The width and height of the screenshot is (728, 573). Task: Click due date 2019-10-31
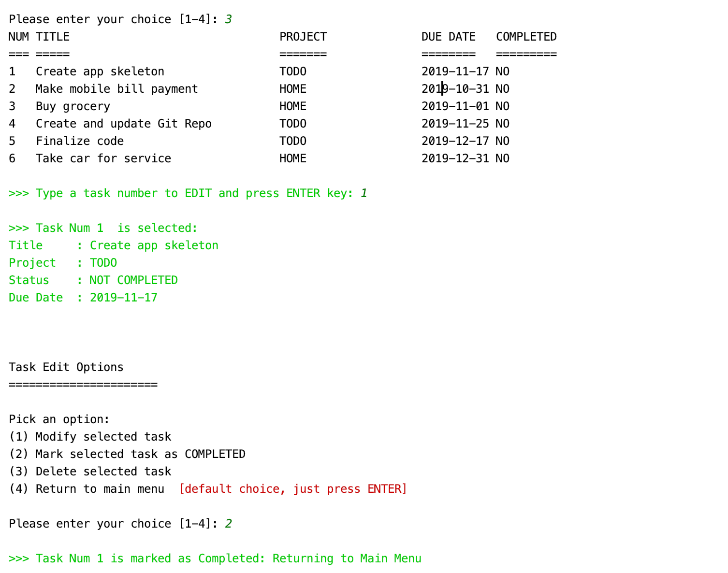(455, 89)
